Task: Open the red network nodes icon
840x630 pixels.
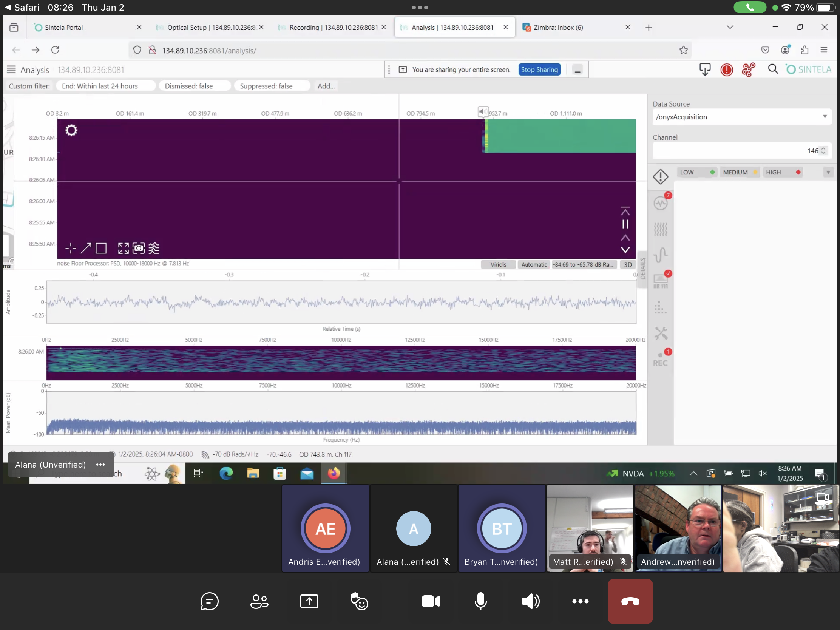Action: (x=749, y=70)
